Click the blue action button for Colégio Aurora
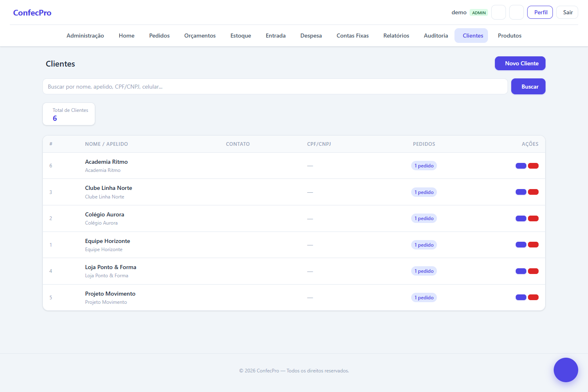 [x=521, y=218]
